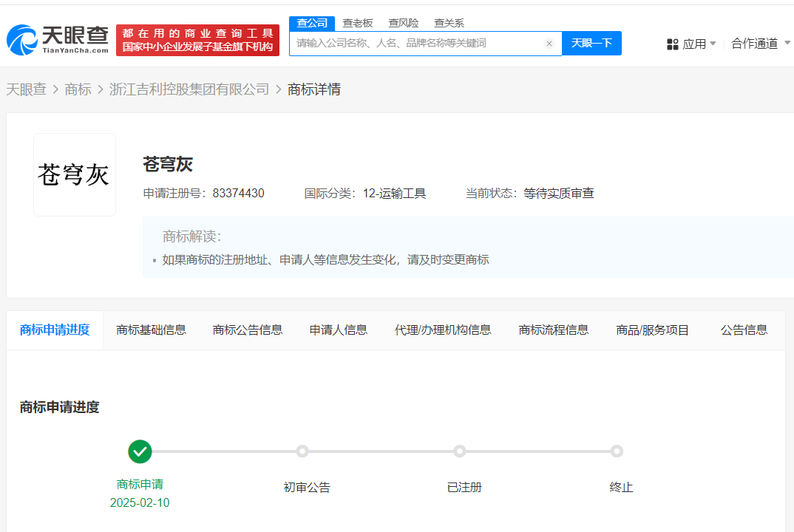Expand the 应用 dropdown arrow
The image size is (794, 532).
pos(713,44)
